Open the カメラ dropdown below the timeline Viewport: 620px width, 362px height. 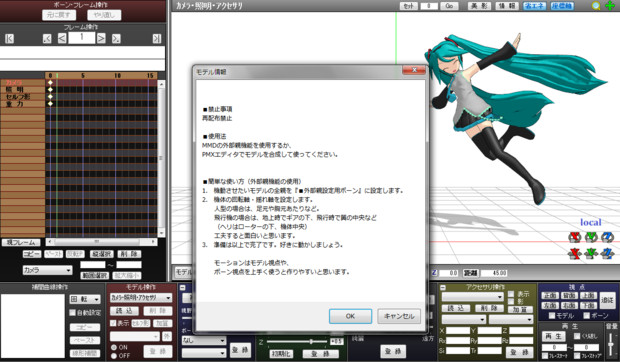click(47, 270)
